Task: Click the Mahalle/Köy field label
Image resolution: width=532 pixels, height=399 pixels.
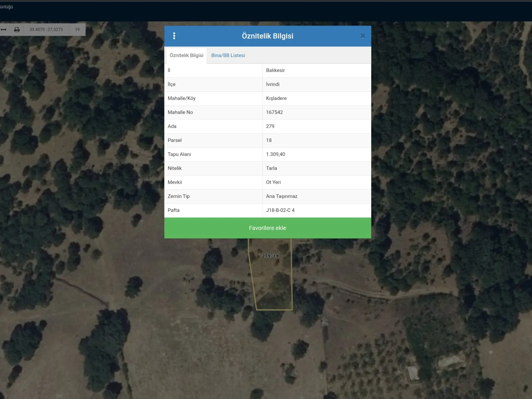Action: coord(181,98)
